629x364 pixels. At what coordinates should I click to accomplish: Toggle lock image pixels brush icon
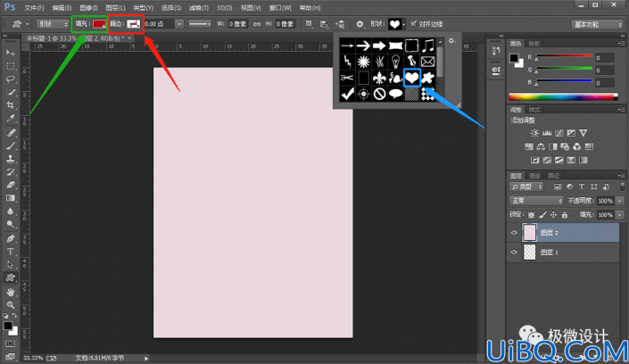click(542, 215)
